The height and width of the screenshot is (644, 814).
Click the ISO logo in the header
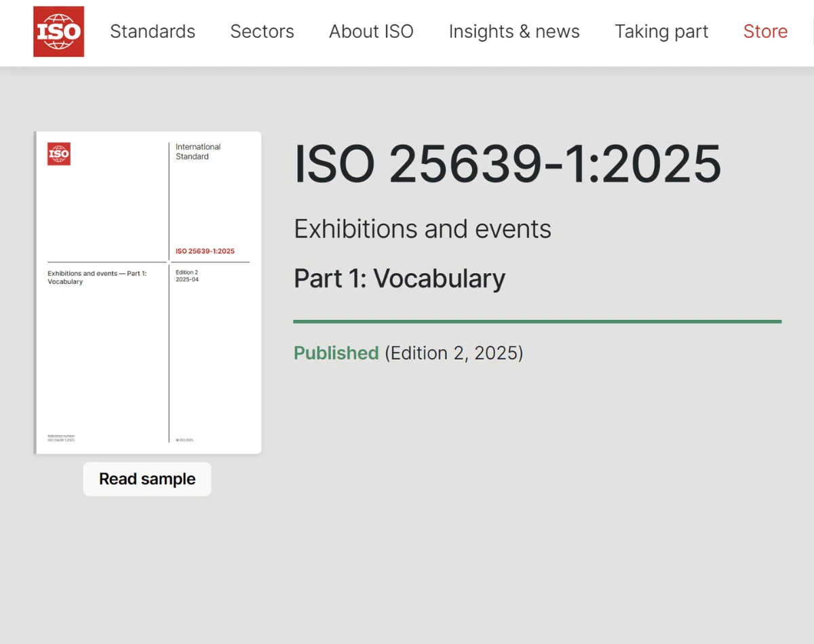click(x=58, y=32)
